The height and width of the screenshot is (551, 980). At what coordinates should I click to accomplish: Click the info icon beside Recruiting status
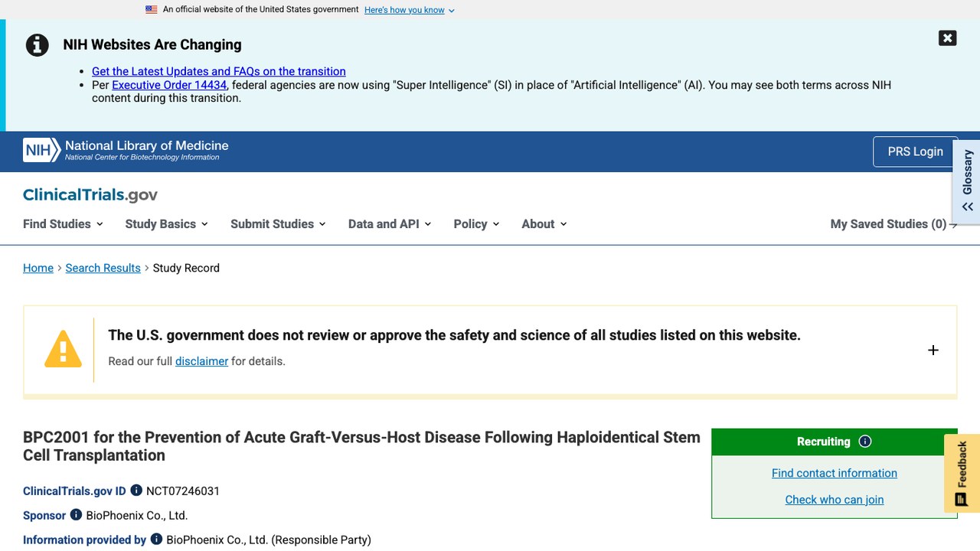[865, 442]
